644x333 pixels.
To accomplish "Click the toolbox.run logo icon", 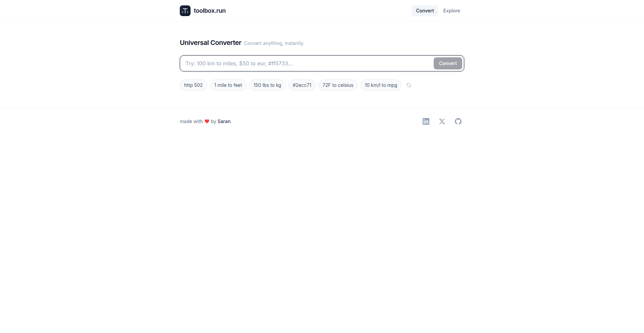I will (x=185, y=11).
